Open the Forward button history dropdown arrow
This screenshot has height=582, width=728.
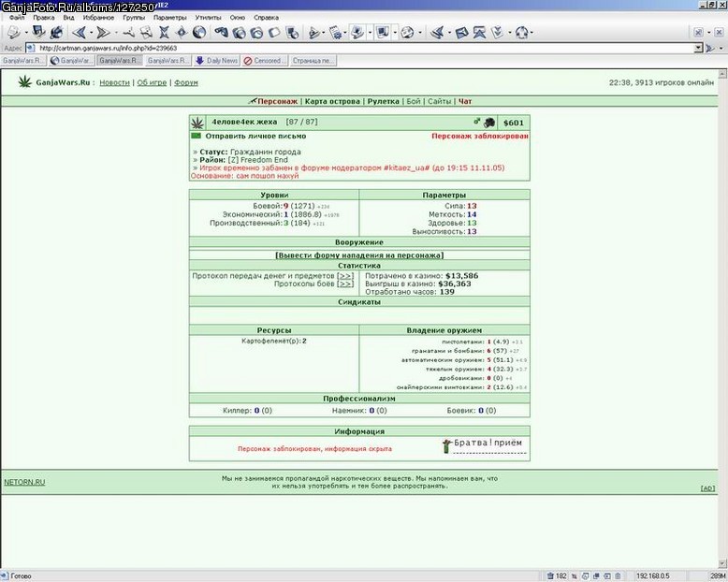coord(116,33)
